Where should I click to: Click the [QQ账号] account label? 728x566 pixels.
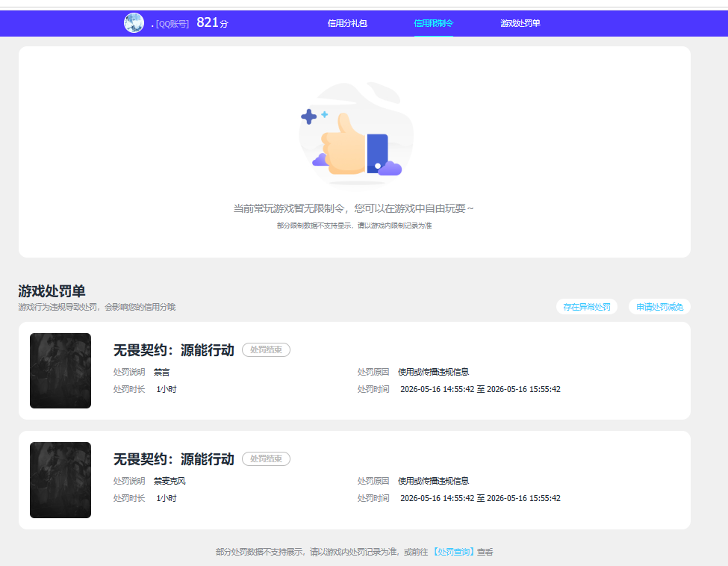(172, 24)
